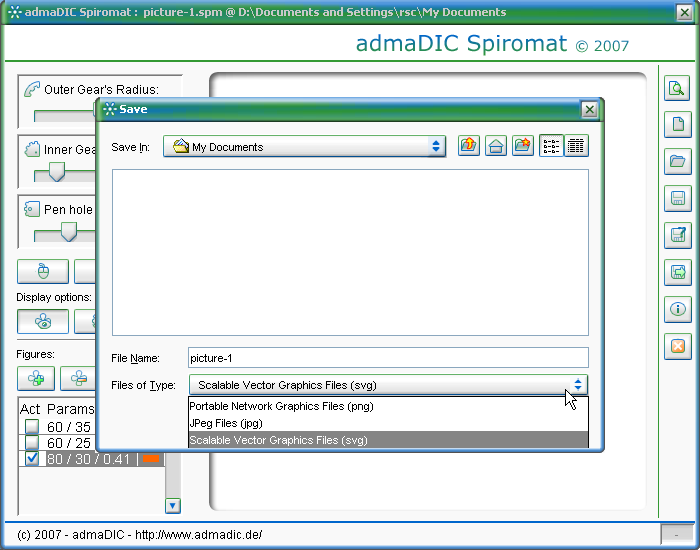Click the Pen hole icon
700x550 pixels.
(x=32, y=209)
